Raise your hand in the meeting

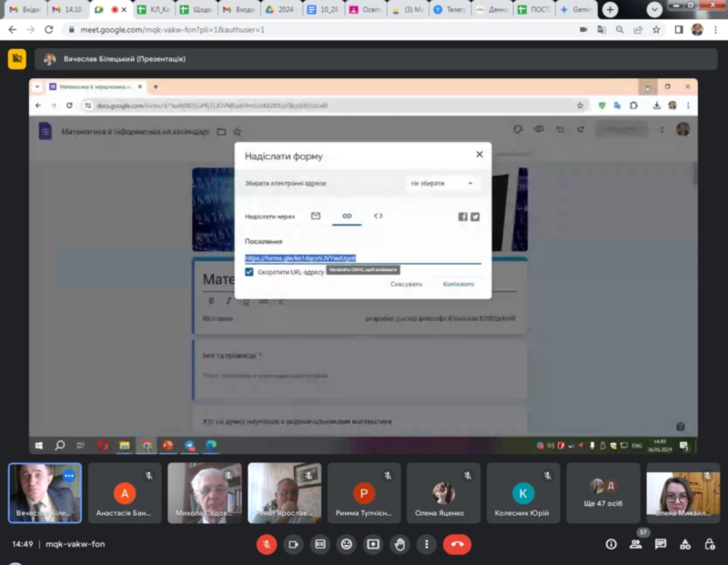[399, 544]
